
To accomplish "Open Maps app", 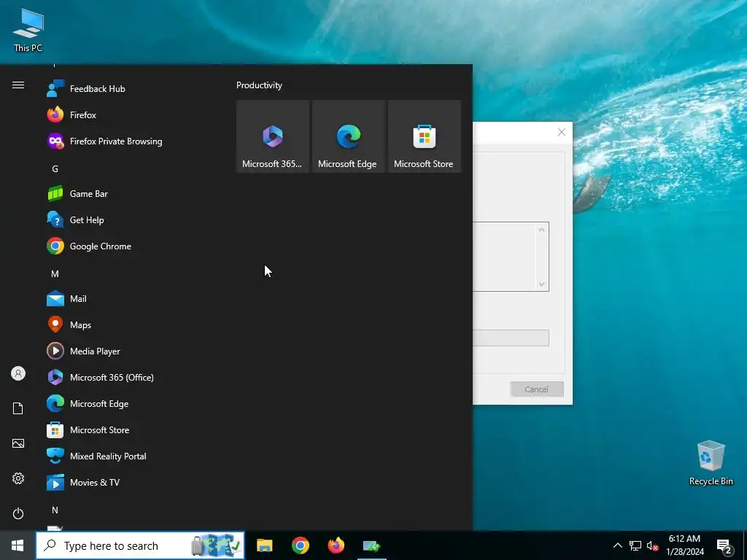I will [x=128, y=324].
